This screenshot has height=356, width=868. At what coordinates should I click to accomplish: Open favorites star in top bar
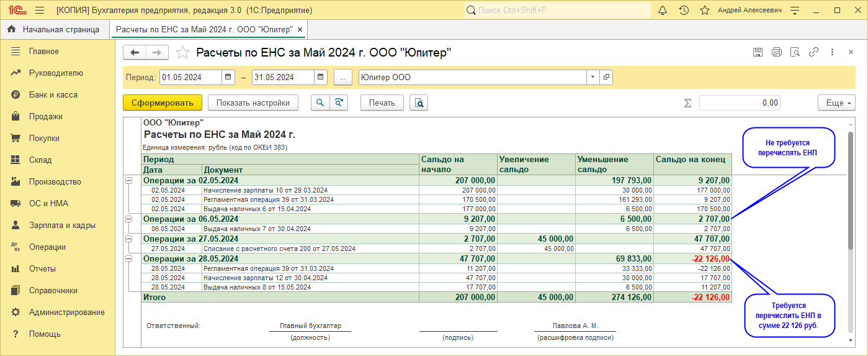click(x=704, y=11)
